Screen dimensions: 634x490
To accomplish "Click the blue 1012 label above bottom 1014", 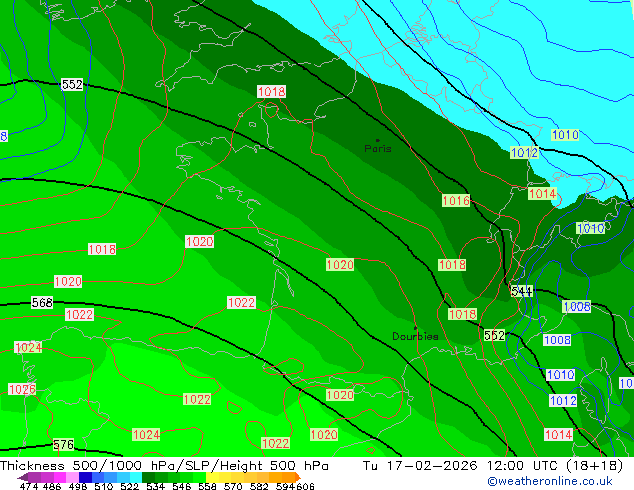I will (563, 401).
